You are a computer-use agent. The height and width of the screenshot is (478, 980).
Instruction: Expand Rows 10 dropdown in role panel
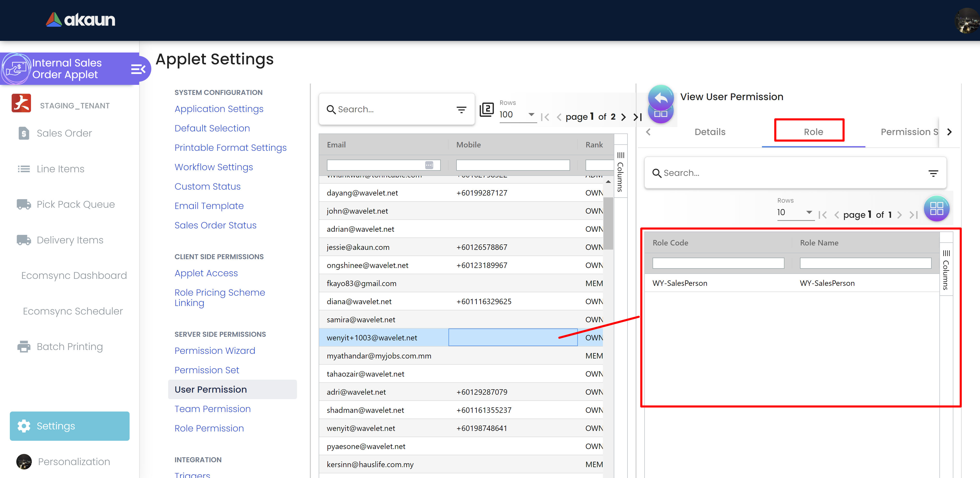pos(809,212)
